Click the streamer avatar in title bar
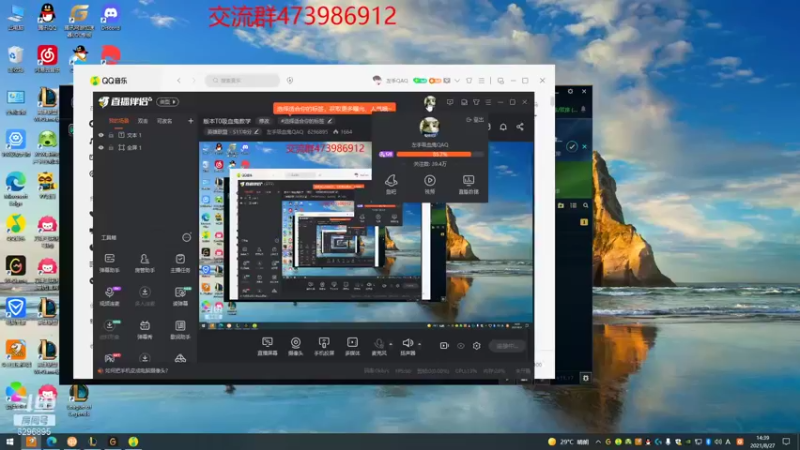The image size is (800, 450). tap(430, 103)
